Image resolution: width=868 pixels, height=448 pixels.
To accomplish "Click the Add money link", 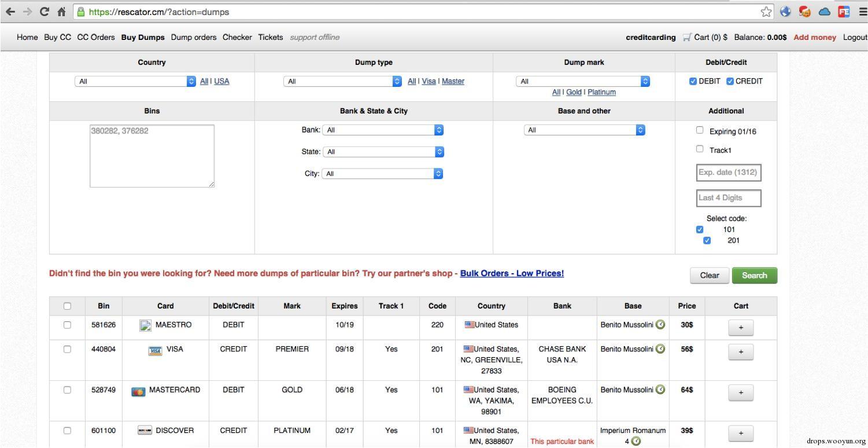I will coord(815,37).
